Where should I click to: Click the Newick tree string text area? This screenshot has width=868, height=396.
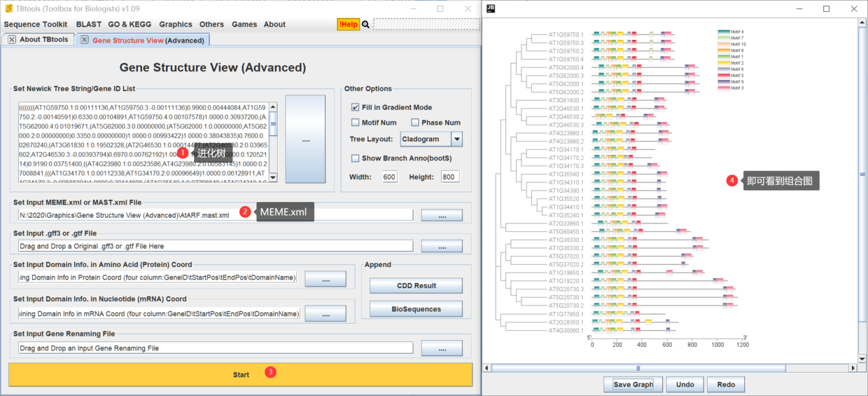coord(143,142)
